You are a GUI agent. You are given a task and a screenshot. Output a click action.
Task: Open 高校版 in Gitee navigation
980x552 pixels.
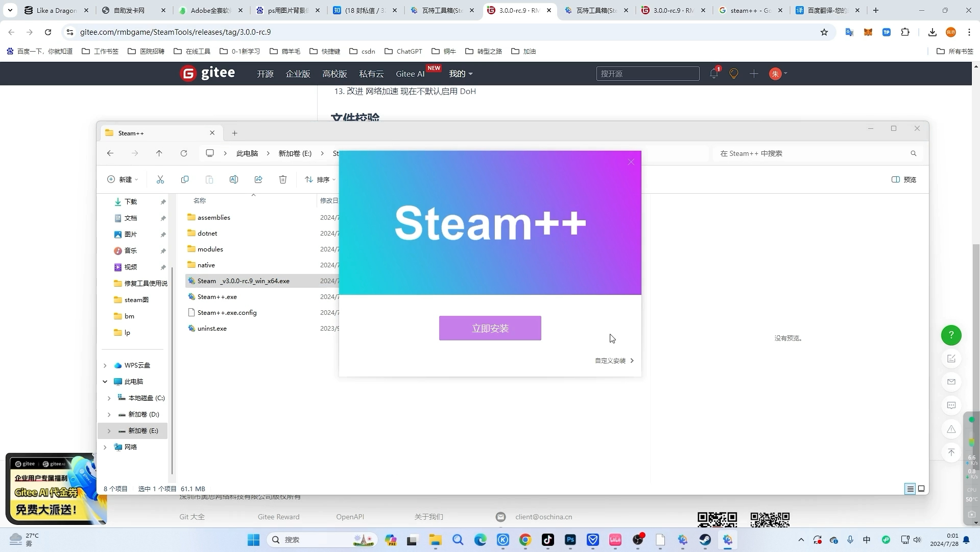(334, 74)
